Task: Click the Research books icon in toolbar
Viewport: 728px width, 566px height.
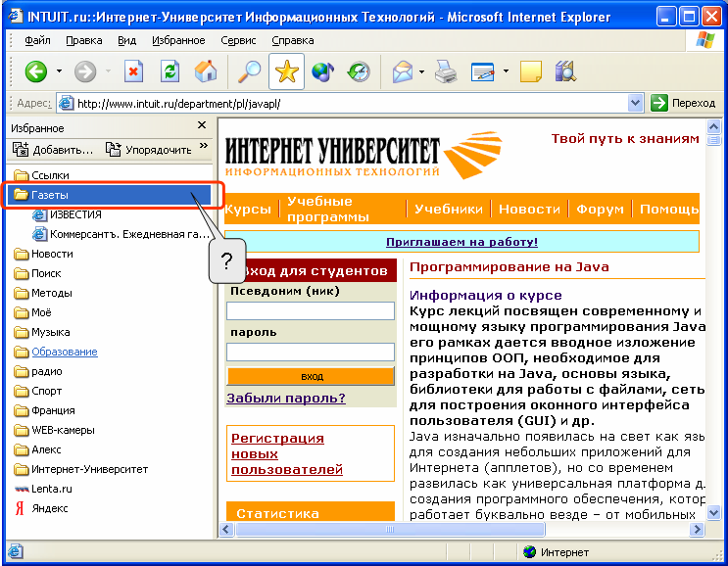Action: pyautogui.click(x=565, y=71)
